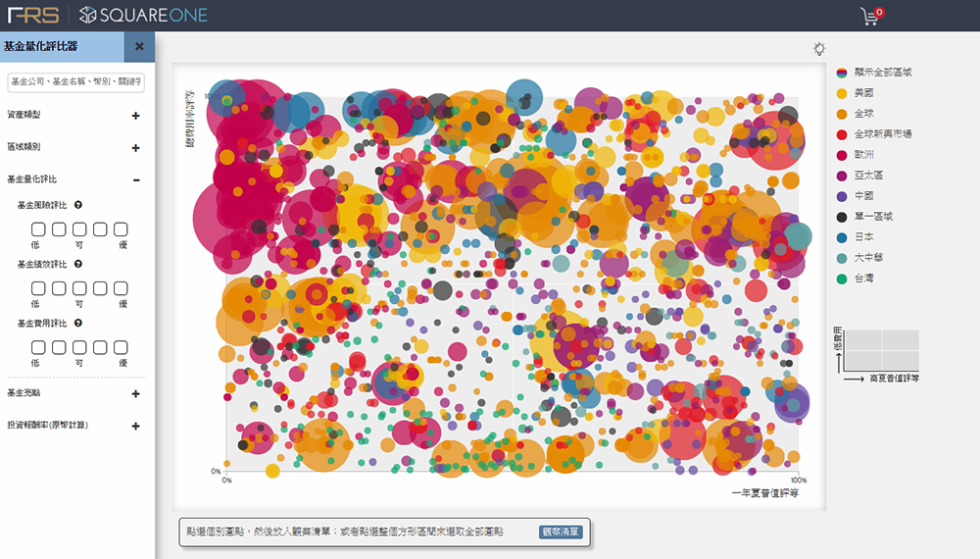Viewport: 980px width, 559px height.
Task: Click the 觀察清單 button
Action: pyautogui.click(x=561, y=533)
